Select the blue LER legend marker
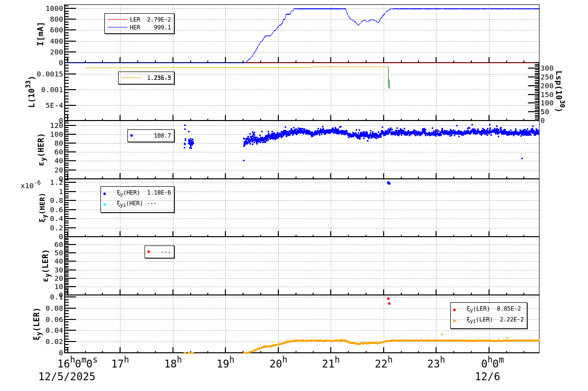 click(x=118, y=19)
